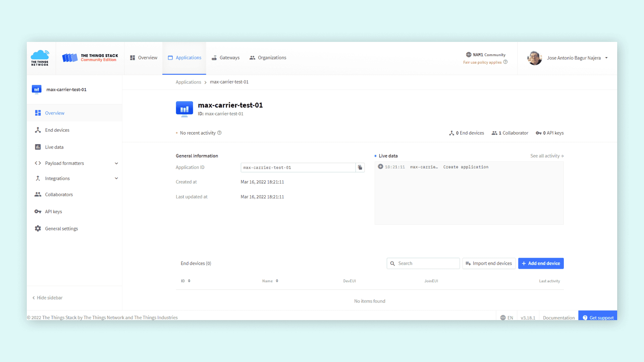Click the Collaborators people icon in sidebar
The width and height of the screenshot is (644, 362).
tap(38, 194)
